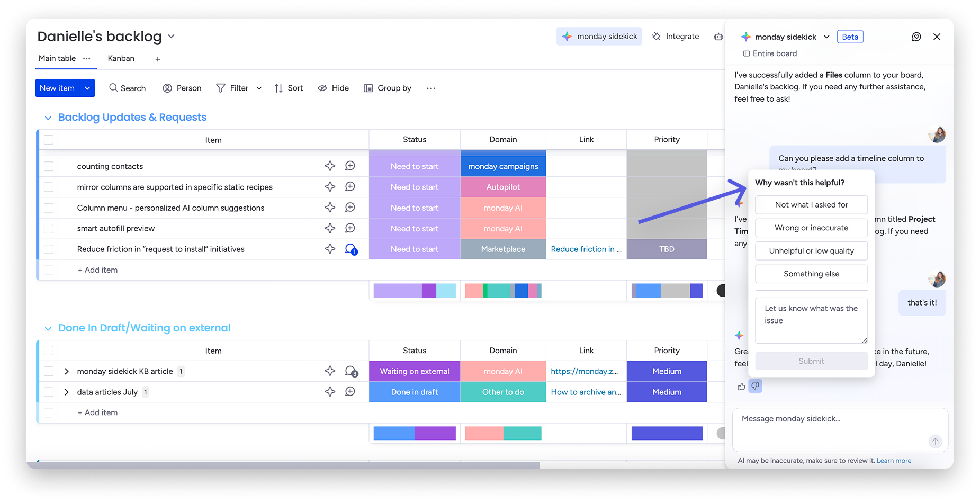Screen dimensions: 980x503
Task: Click the Integrate plug icon
Action: pyautogui.click(x=657, y=37)
